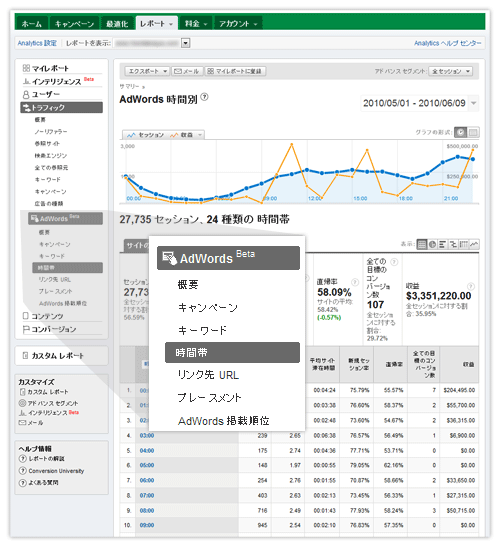Click Add to My Reports (マイレポートに登録) button

235,71
